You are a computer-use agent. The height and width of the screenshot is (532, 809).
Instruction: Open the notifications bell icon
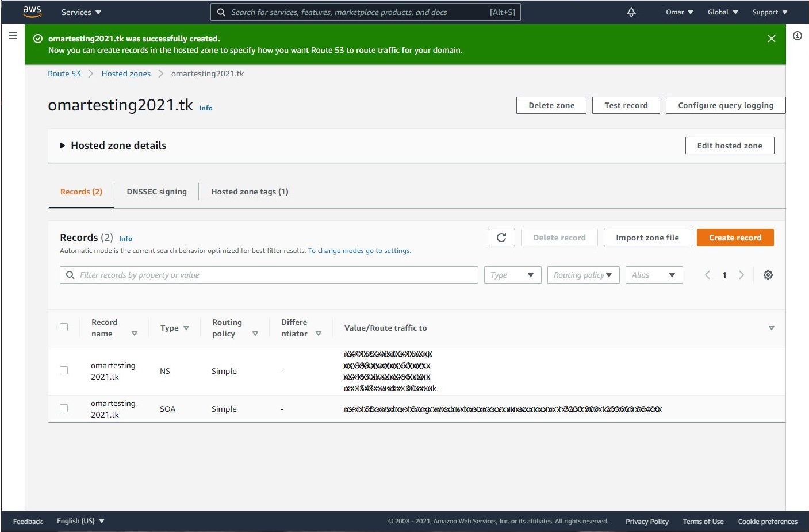(631, 12)
